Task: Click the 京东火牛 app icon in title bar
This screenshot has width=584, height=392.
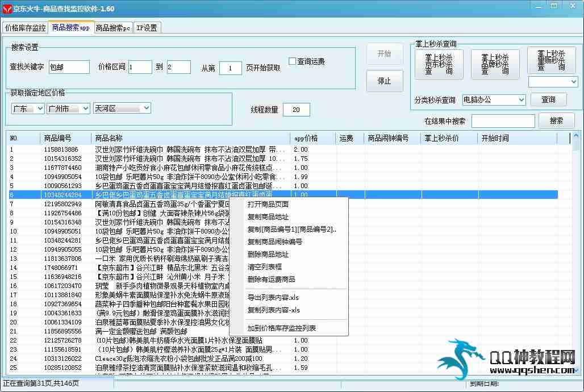Action: tap(7, 8)
